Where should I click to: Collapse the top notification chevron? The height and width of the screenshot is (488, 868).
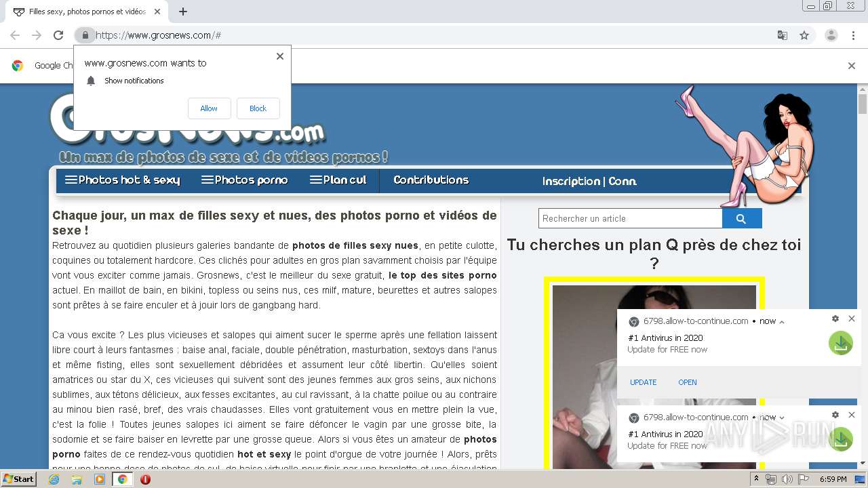(x=782, y=322)
